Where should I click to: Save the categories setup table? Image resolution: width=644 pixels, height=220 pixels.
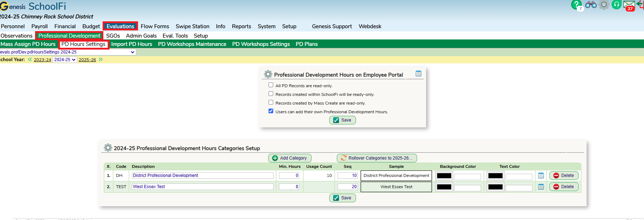[343, 198]
